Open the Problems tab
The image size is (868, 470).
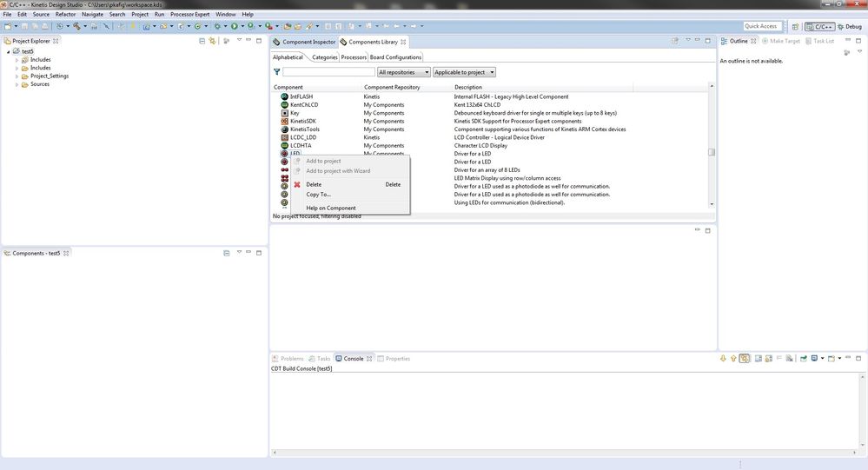click(288, 359)
